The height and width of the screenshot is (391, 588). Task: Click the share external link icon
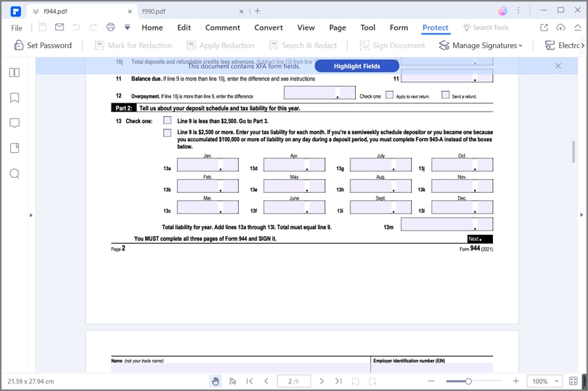click(x=544, y=28)
